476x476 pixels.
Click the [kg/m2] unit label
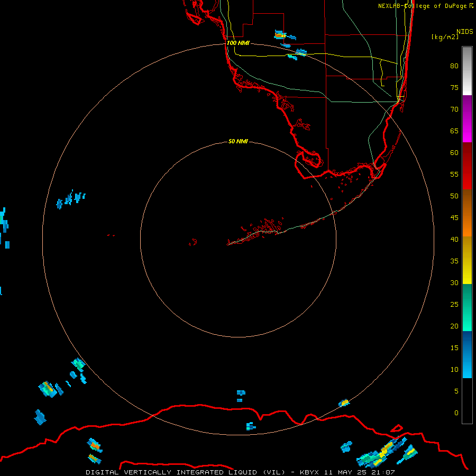click(445, 37)
